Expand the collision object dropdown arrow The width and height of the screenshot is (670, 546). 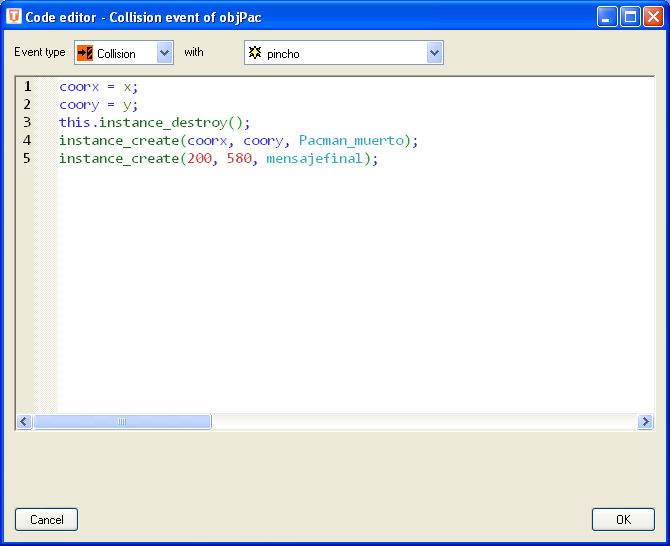coord(434,53)
